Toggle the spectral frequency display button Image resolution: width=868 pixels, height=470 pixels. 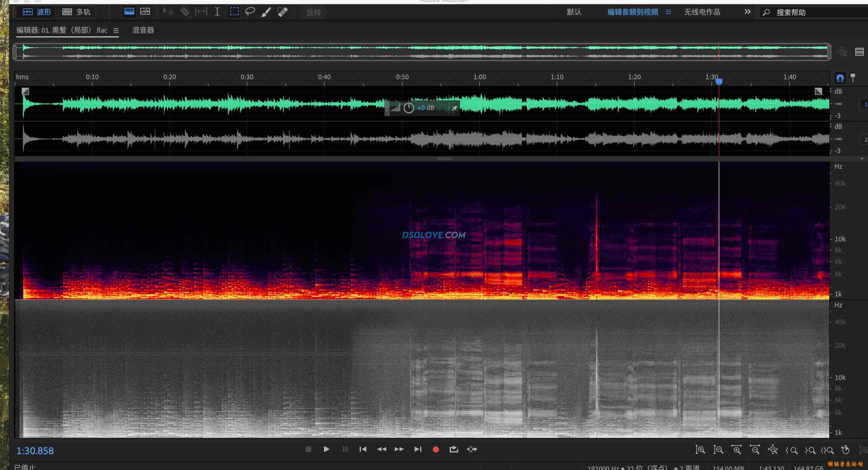[129, 12]
